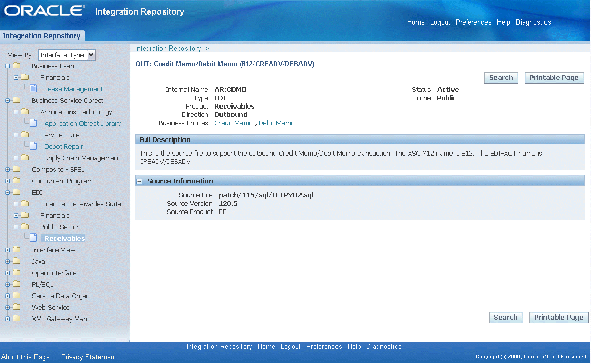
Task: Open Diagnostics in top navigation
Action: click(534, 22)
